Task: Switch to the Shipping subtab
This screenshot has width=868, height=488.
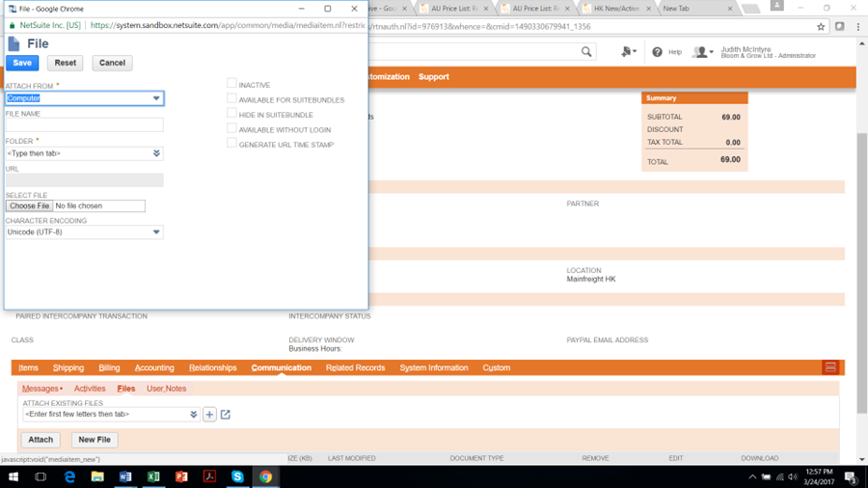Action: point(68,368)
